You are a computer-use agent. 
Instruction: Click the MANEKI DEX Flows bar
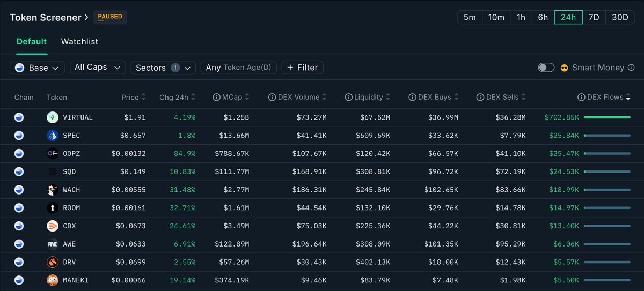point(607,280)
